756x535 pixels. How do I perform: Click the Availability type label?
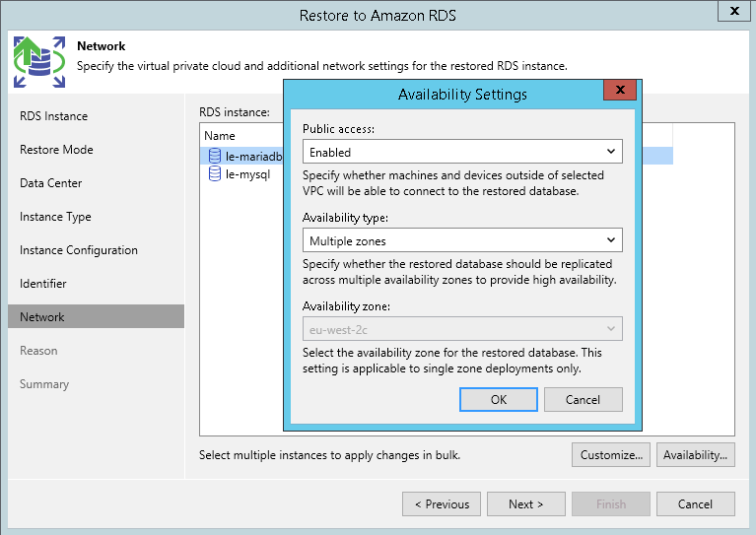click(345, 218)
